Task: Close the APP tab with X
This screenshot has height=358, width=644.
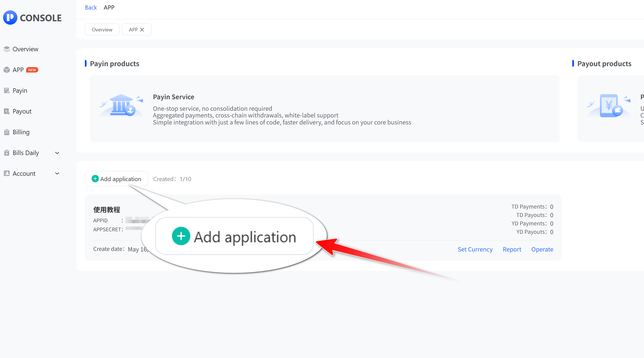Action: (x=142, y=30)
